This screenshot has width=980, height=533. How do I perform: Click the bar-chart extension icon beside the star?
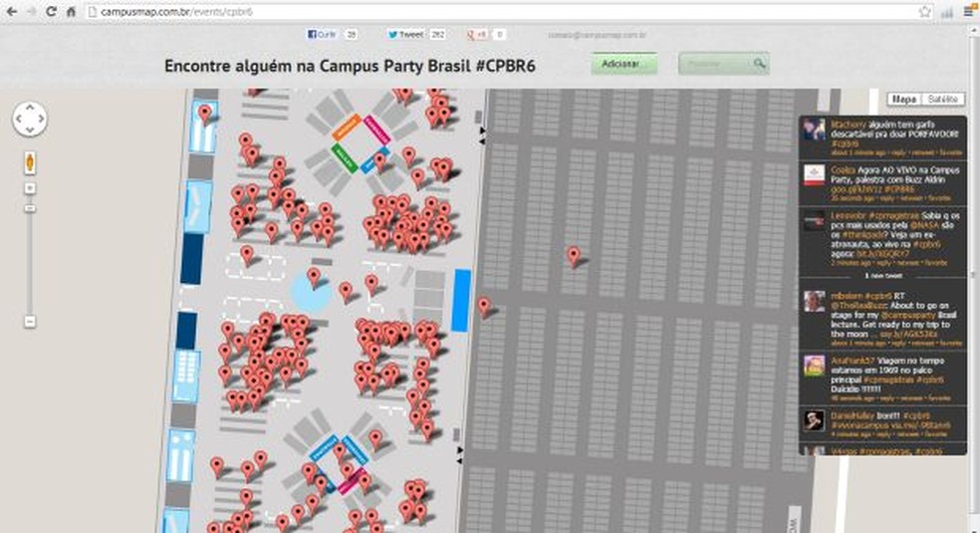pyautogui.click(x=947, y=11)
